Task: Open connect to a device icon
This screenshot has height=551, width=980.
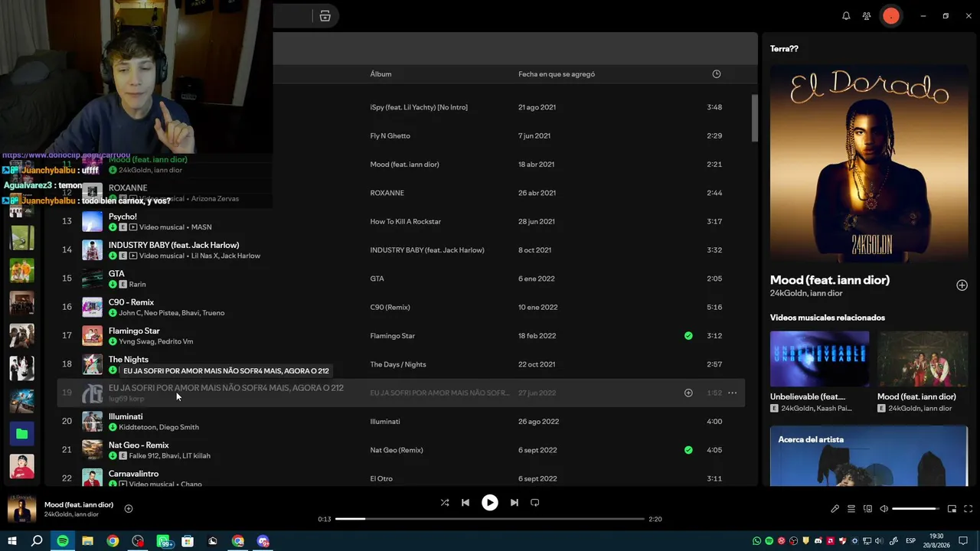Action: 867,509
